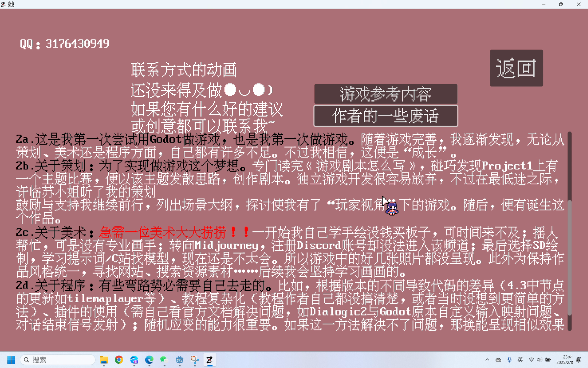Show hidden system tray icons
The image size is (588, 368).
coord(487,360)
